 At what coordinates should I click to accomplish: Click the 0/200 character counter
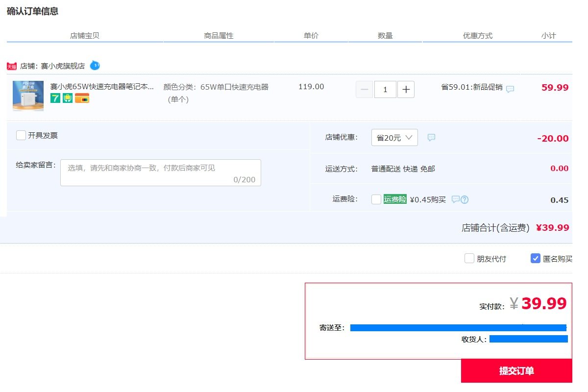(x=245, y=179)
